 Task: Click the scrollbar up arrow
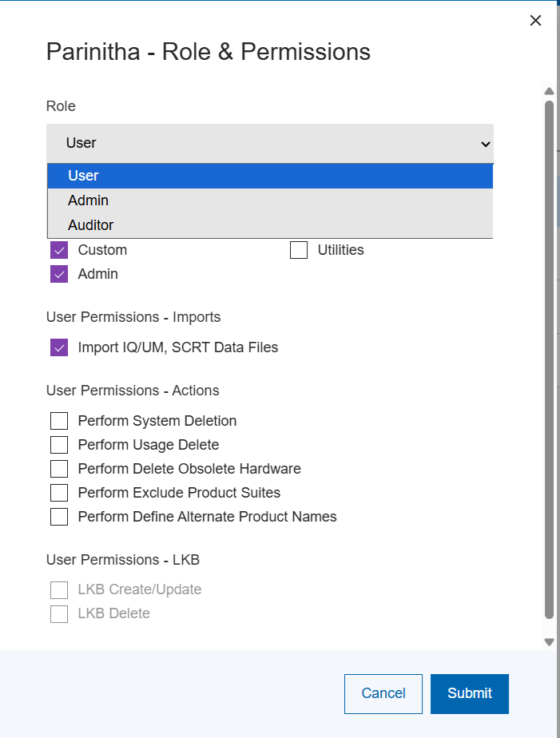(549, 91)
